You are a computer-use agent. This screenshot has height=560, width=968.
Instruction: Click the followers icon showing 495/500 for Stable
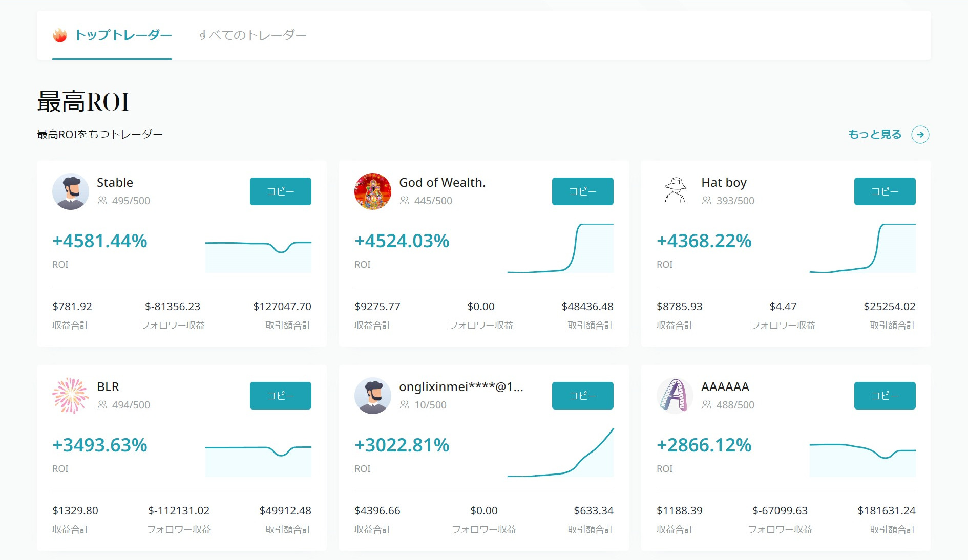click(x=102, y=201)
